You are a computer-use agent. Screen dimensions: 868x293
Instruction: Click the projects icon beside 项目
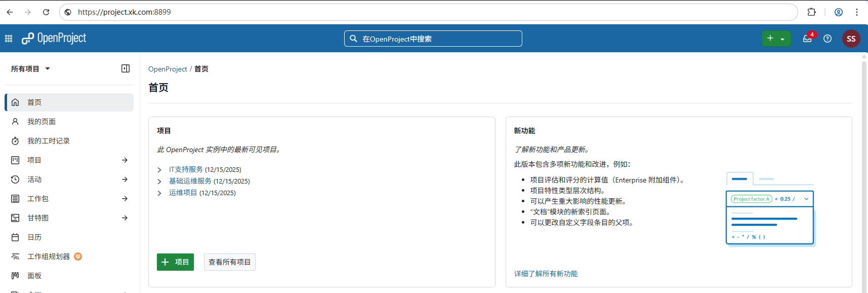pos(15,160)
